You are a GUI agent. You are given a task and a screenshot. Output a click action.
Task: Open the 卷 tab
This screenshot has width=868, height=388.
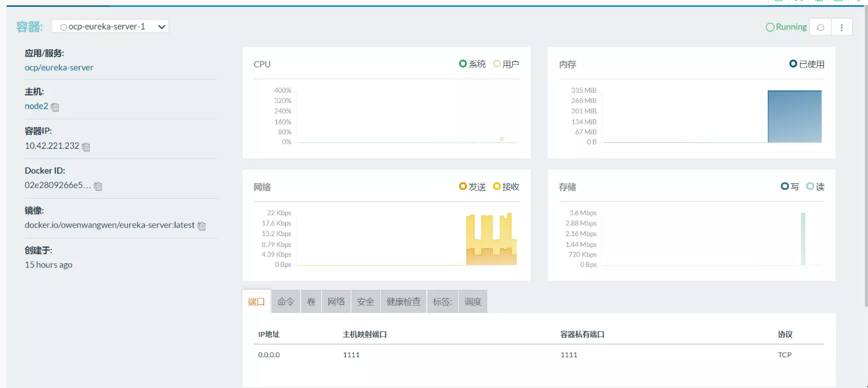311,302
